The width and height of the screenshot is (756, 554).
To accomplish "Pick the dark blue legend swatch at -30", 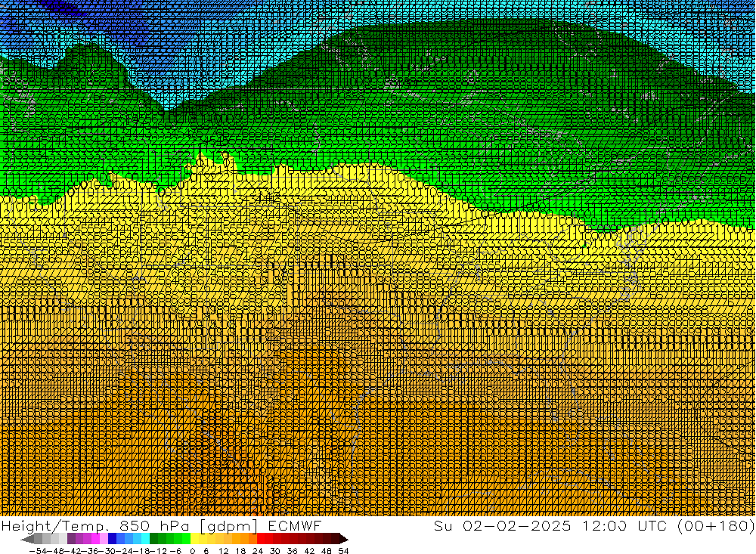I will [x=113, y=539].
